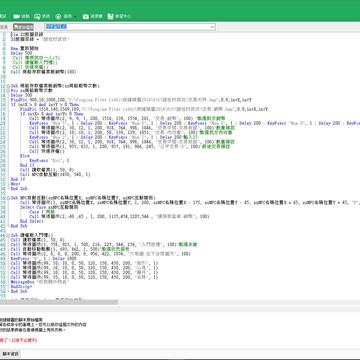
Task: Click the 'End Sub' at line 34
Action: (19, 188)
